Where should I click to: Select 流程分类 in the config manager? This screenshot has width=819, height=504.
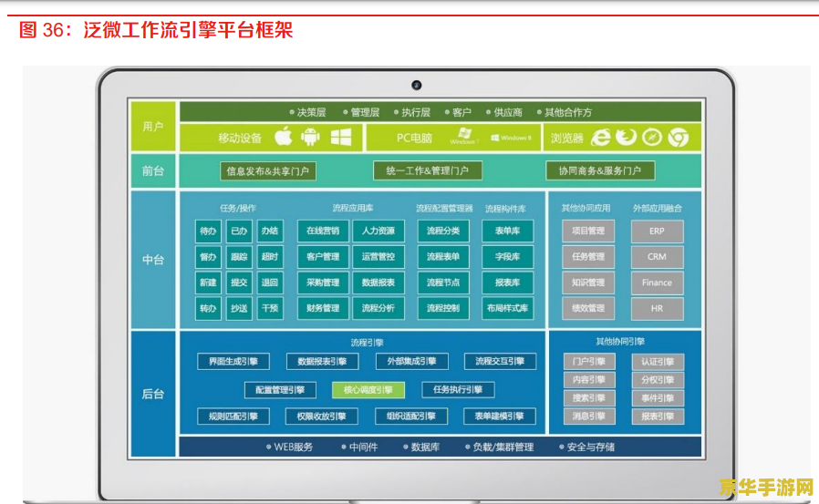[x=443, y=231]
